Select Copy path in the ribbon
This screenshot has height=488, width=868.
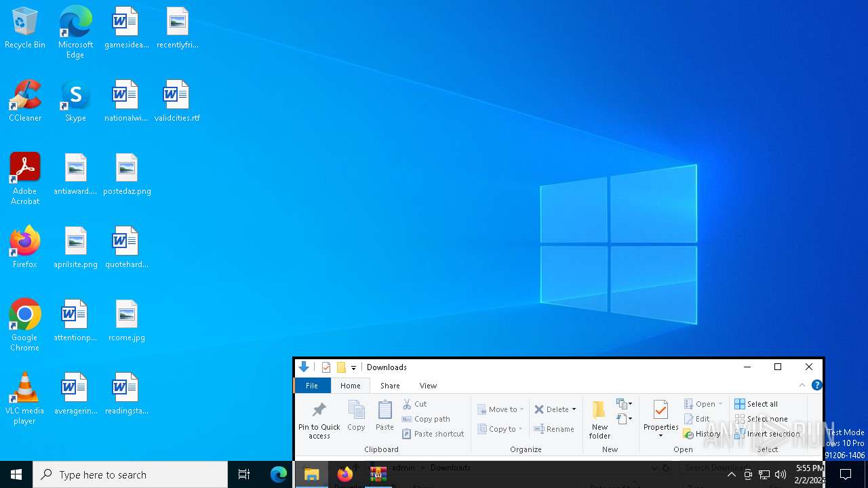[426, 419]
